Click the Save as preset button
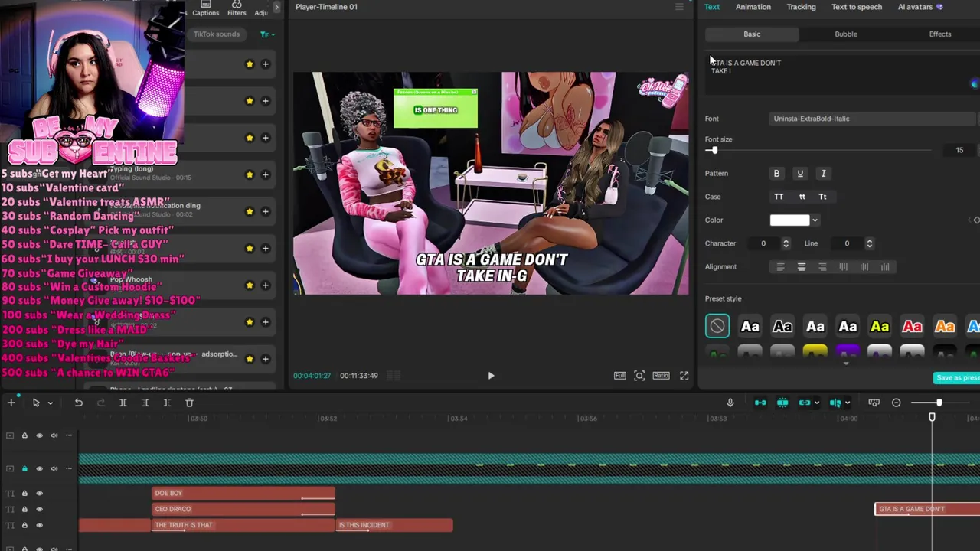 [957, 378]
